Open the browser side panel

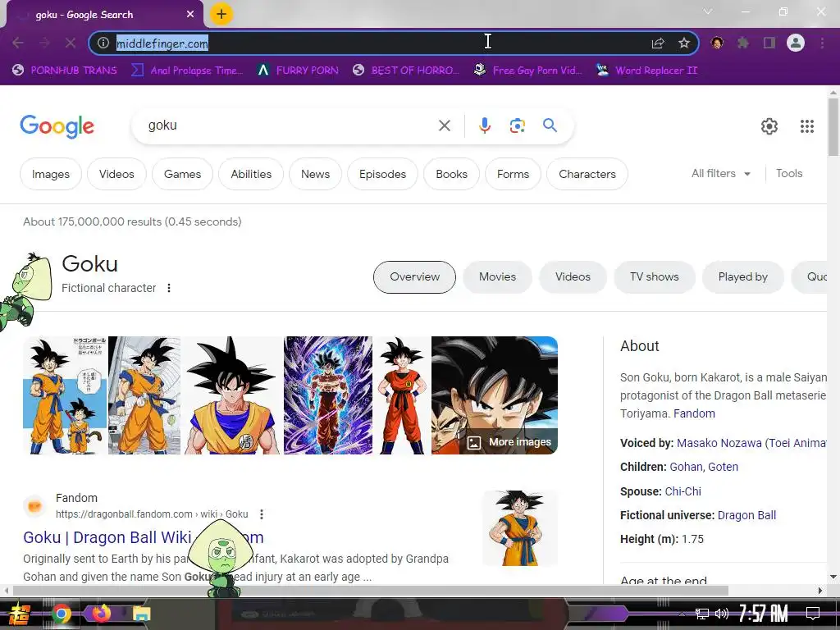(769, 43)
